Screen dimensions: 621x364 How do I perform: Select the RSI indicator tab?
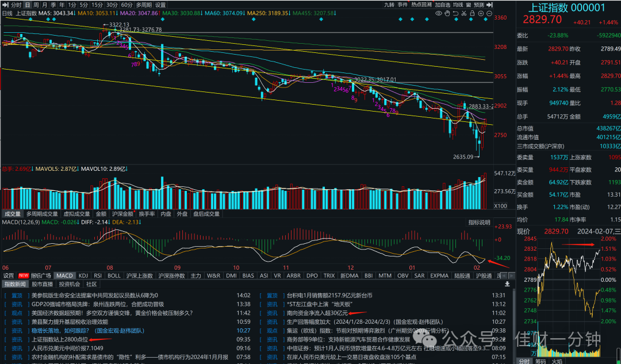coord(98,275)
